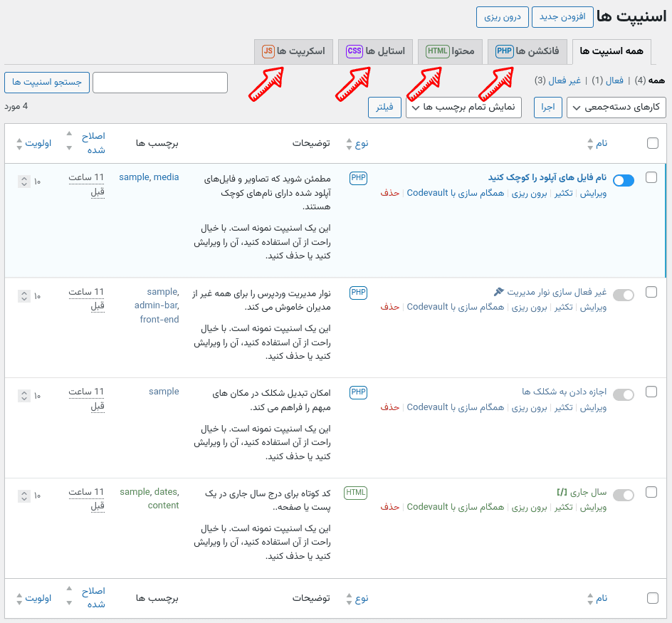Check the box for admin bar snippet
Viewport: 672px width, 623px height.
point(651,292)
